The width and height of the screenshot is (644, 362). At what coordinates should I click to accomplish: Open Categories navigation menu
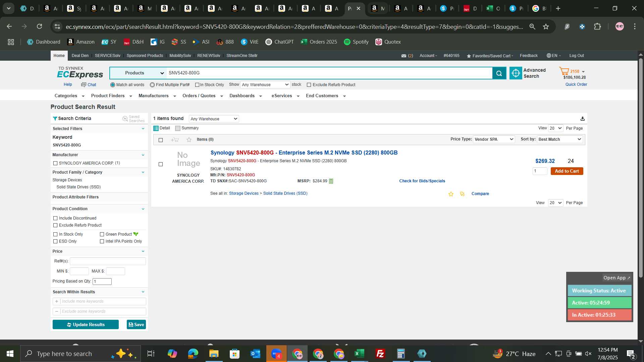[69, 96]
